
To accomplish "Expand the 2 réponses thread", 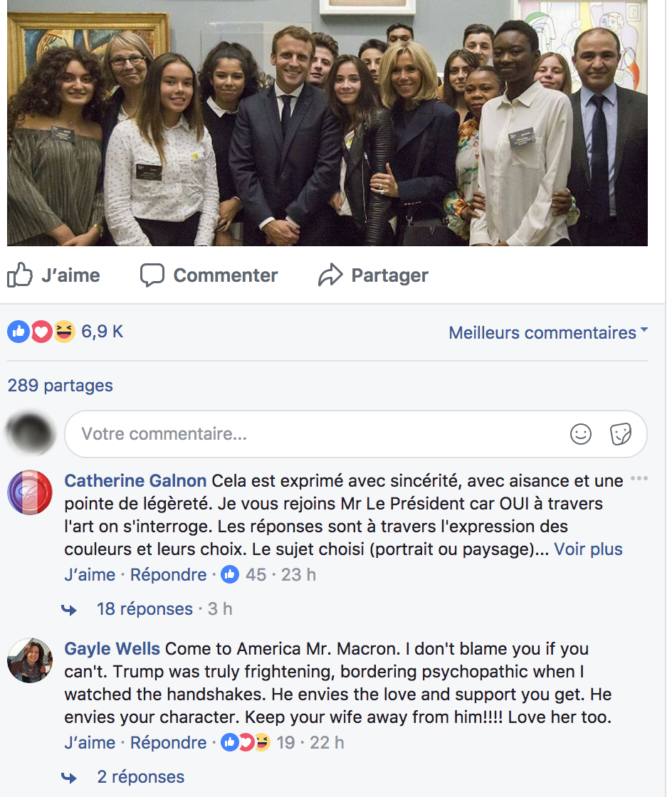I will (x=140, y=777).
